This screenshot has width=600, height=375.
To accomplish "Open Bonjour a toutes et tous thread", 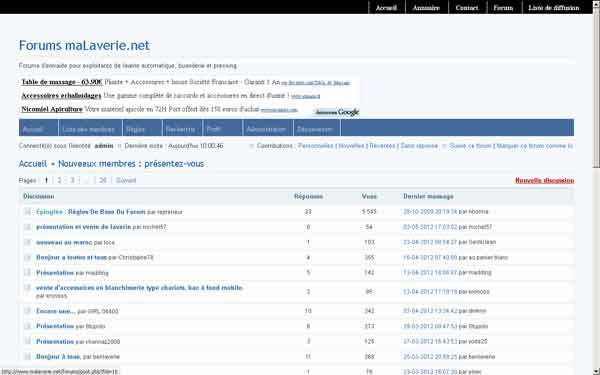I will (x=71, y=258).
